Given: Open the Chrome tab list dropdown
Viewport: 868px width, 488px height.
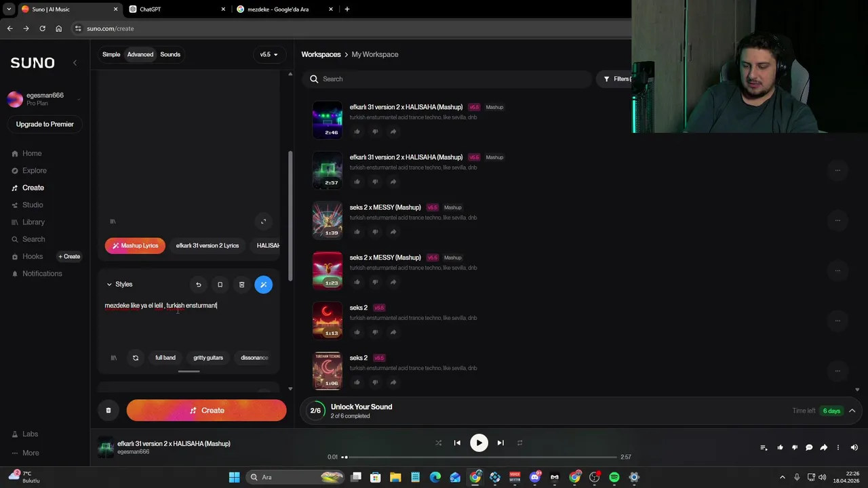Looking at the screenshot, I should point(8,9).
